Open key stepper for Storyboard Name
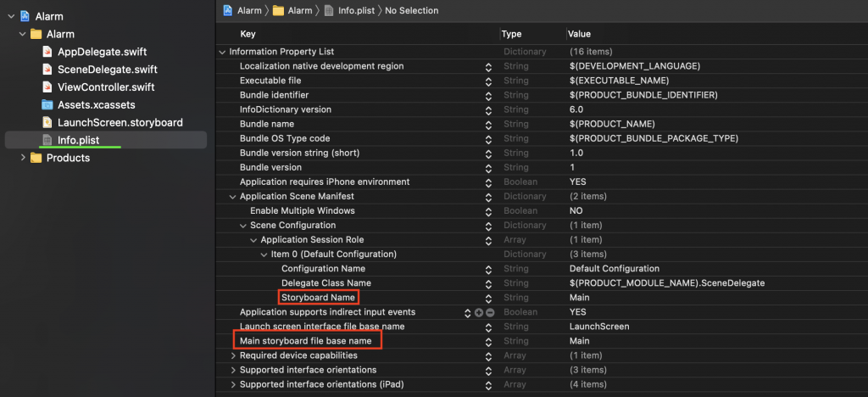 (488, 298)
